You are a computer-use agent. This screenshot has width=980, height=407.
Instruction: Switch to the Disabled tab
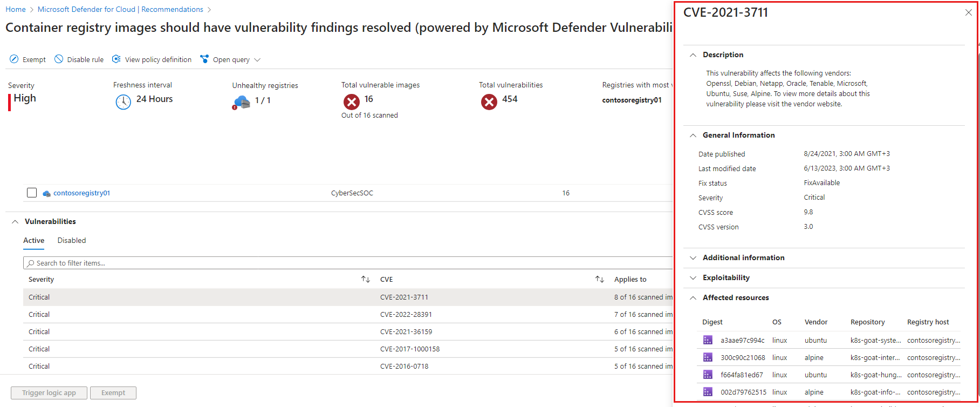72,241
